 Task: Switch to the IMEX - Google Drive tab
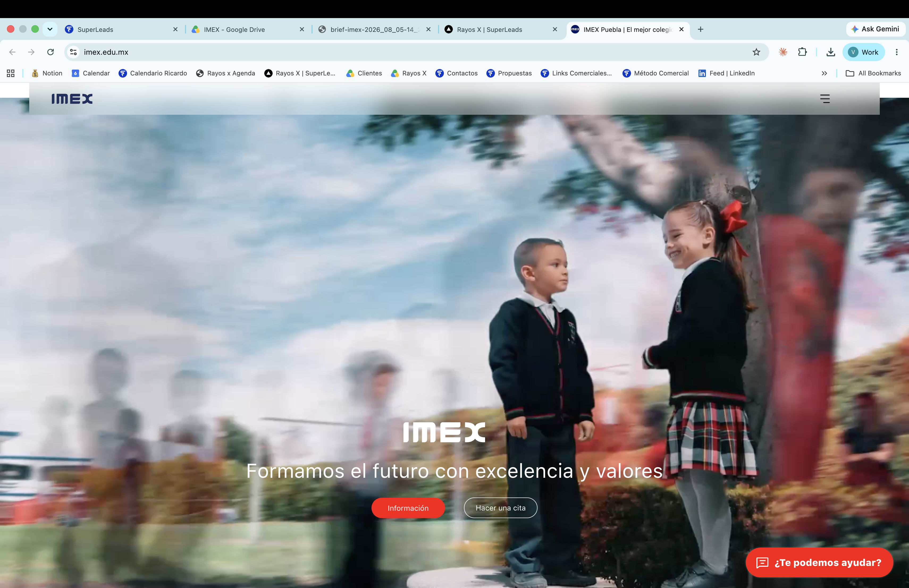[x=248, y=29]
